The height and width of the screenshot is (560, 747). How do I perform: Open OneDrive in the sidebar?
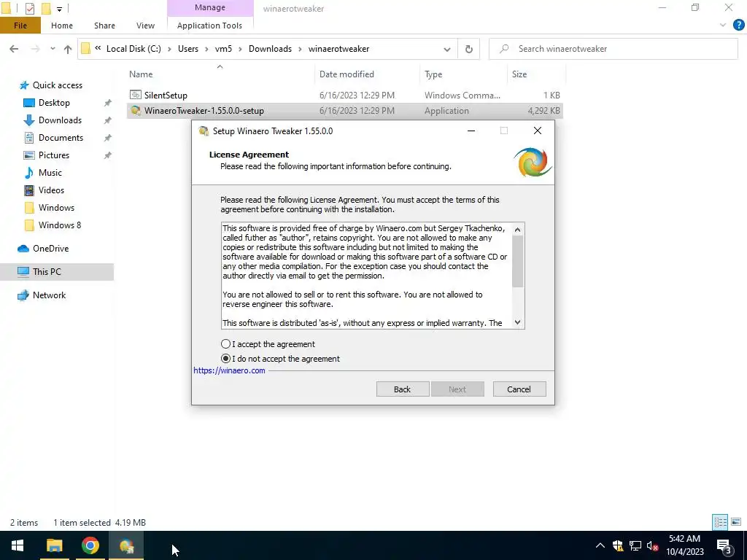(50, 249)
